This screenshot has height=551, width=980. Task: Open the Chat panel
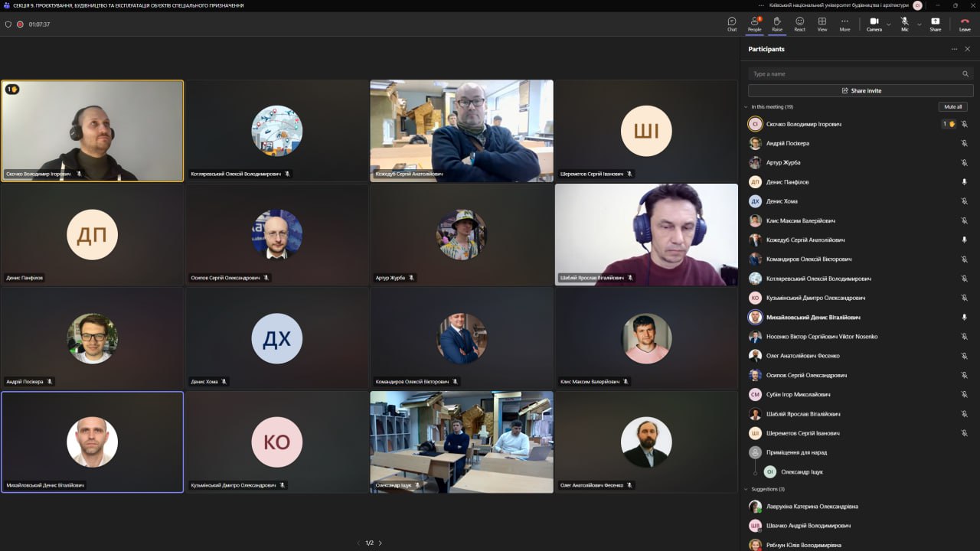point(732,24)
